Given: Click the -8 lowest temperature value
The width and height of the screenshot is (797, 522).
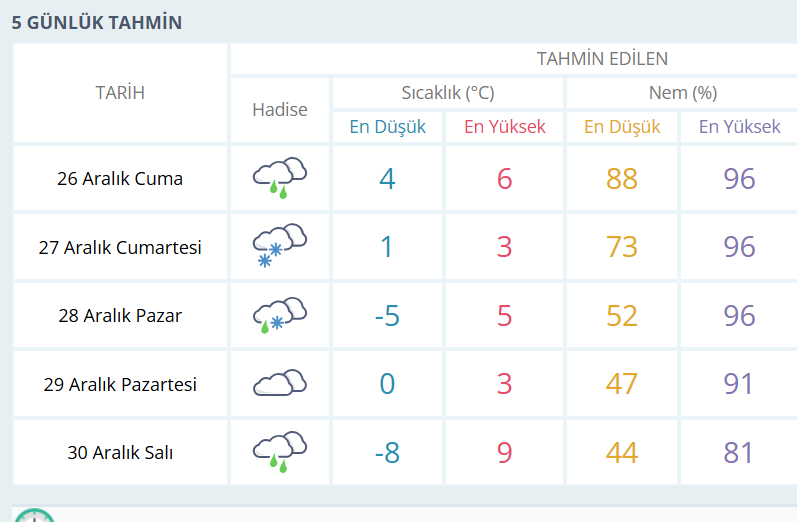Looking at the screenshot, I should point(387,452).
